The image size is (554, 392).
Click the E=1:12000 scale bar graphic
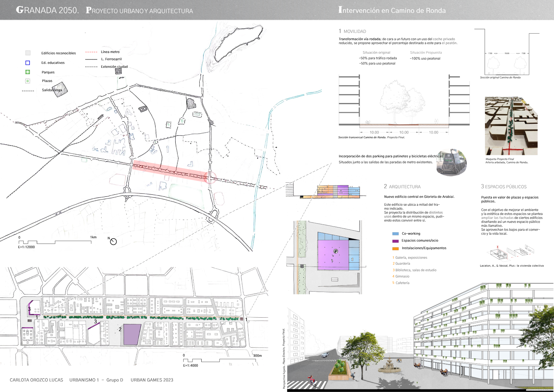55,242
